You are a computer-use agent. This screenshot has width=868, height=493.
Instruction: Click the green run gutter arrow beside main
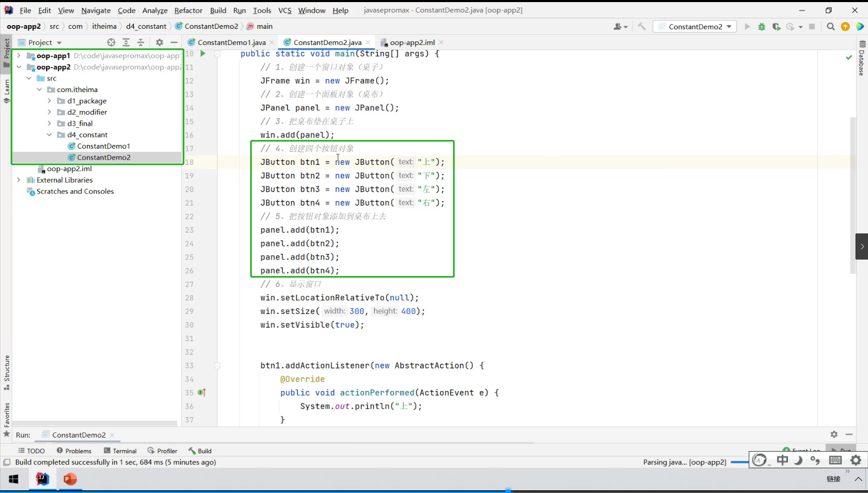tap(203, 53)
